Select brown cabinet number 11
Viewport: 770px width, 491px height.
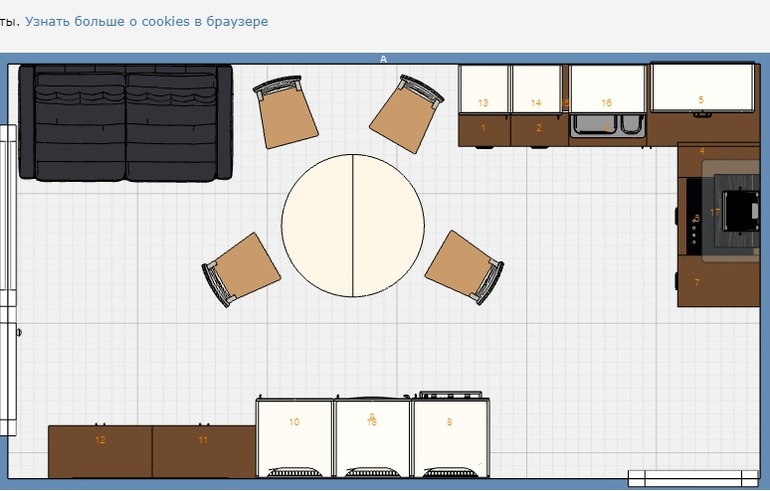point(203,451)
